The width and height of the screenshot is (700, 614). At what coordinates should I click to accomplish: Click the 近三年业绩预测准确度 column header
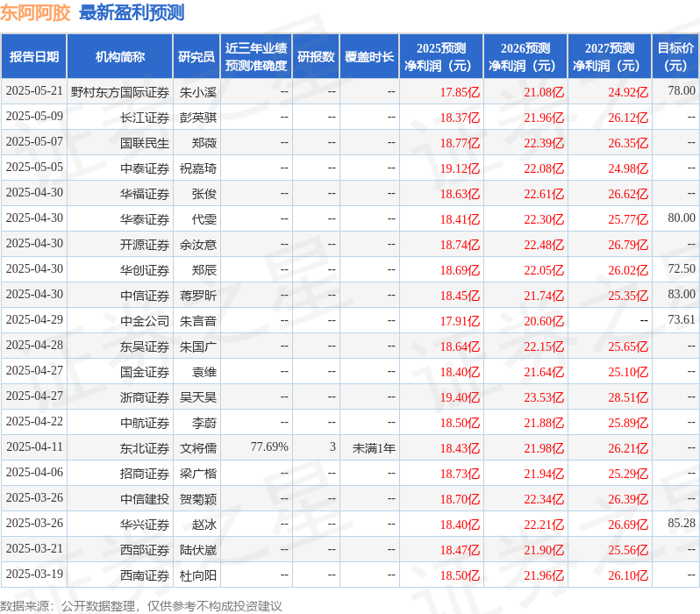[x=256, y=57]
